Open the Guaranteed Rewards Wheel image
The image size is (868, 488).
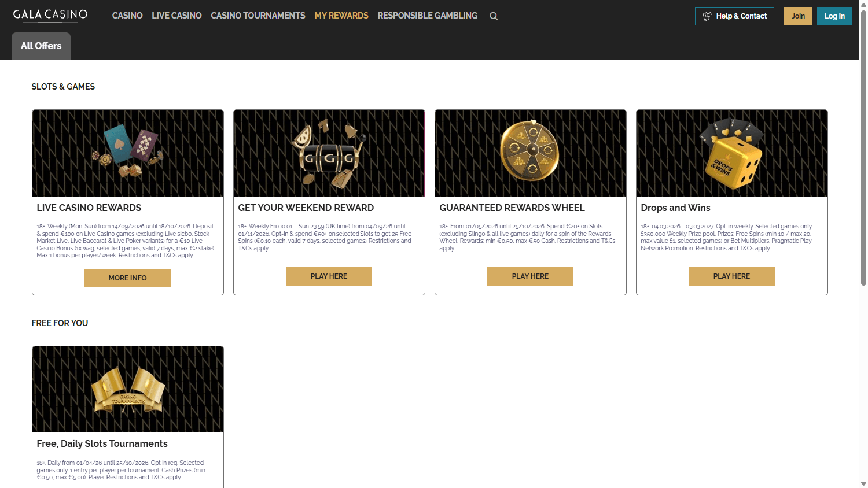click(x=531, y=153)
